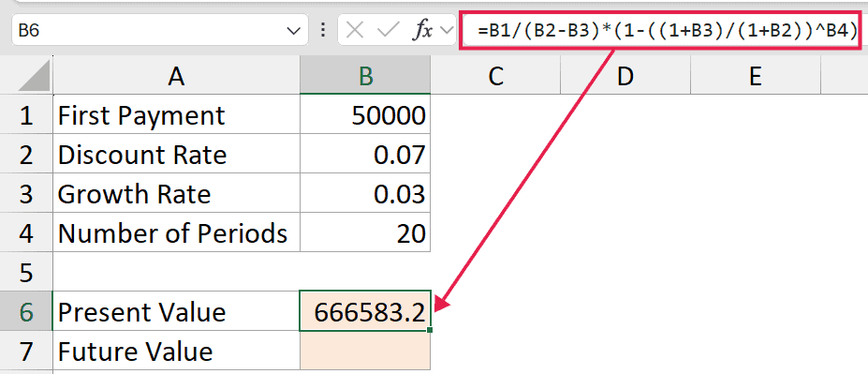Click cell 'Growth Rate'
The image size is (868, 374).
pyautogui.click(x=176, y=193)
